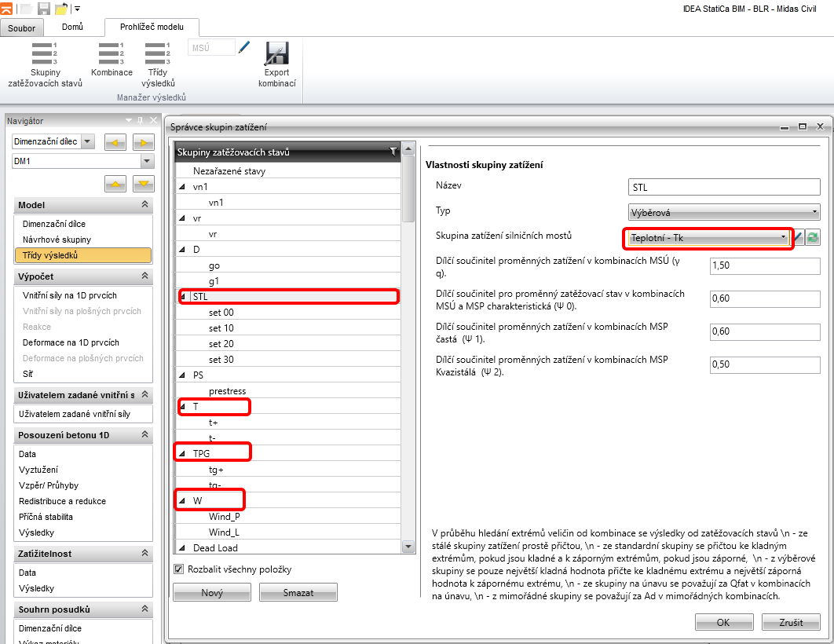
Task: Click filter icon in Skupiny zatěžovacích stavů header
Action: click(393, 152)
